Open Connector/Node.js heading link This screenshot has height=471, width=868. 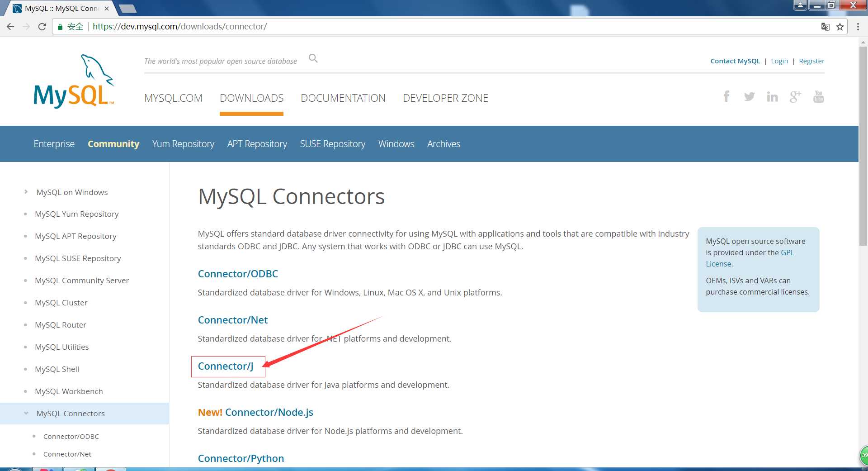pos(269,412)
